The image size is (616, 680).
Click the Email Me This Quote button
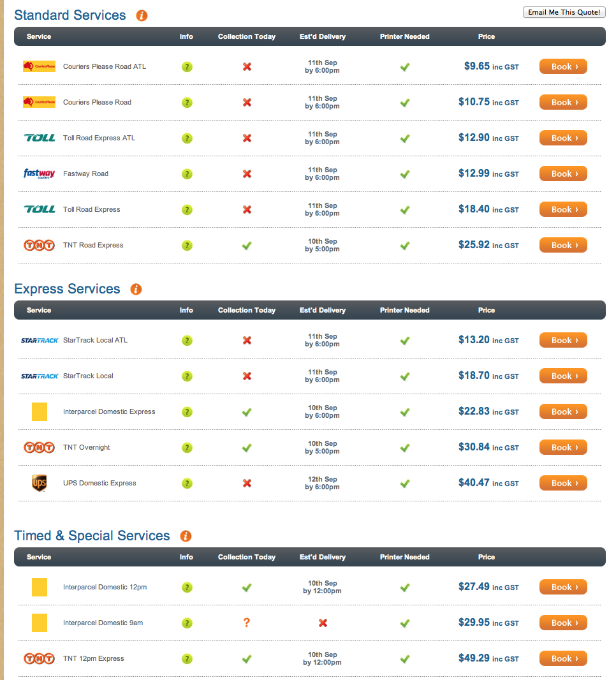click(564, 12)
